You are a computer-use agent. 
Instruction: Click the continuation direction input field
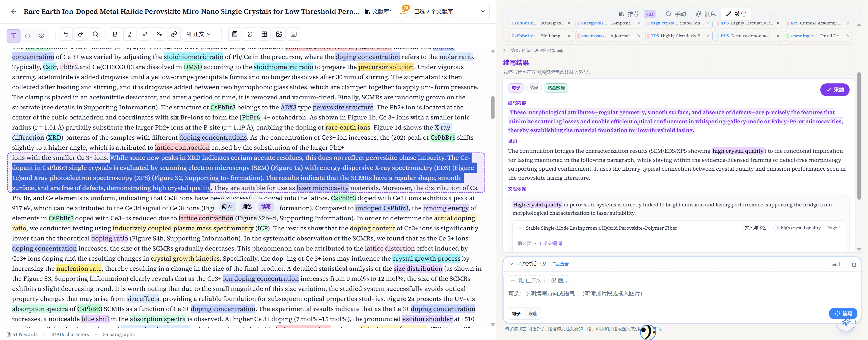coord(681,294)
